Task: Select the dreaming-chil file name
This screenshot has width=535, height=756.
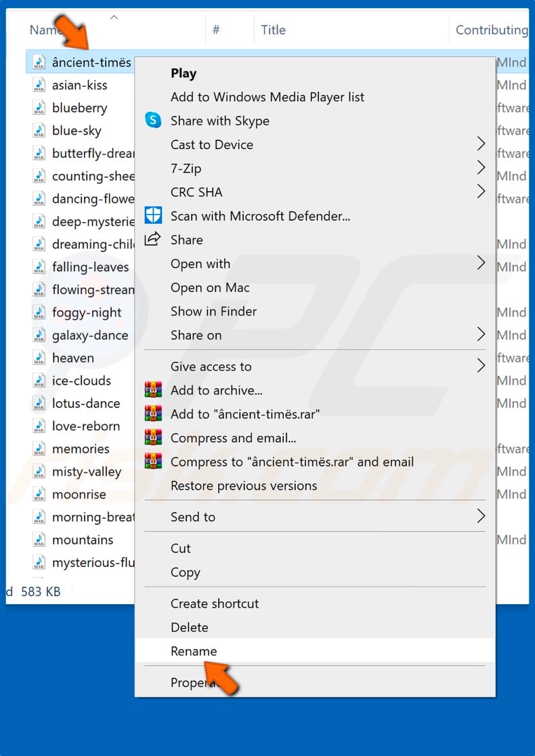Action: click(93, 244)
